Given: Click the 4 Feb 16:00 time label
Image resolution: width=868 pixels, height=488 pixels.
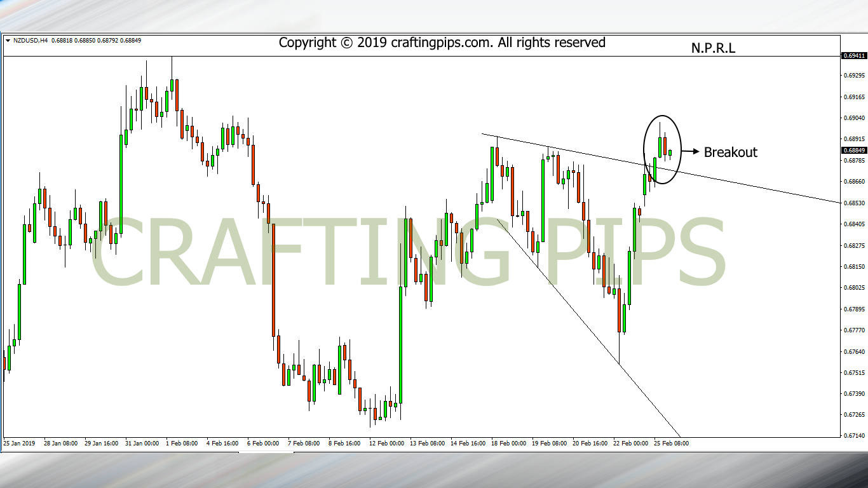Looking at the screenshot, I should (x=222, y=443).
